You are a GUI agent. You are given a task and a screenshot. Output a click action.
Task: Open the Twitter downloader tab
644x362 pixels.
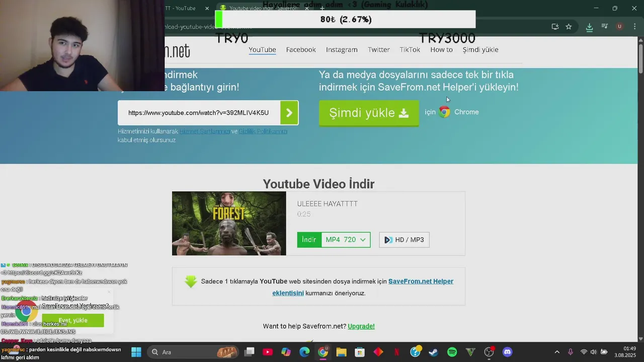[x=379, y=49]
